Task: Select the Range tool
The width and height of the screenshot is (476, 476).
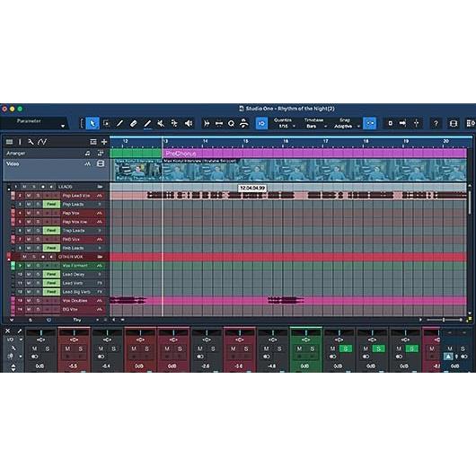Action: (106, 123)
